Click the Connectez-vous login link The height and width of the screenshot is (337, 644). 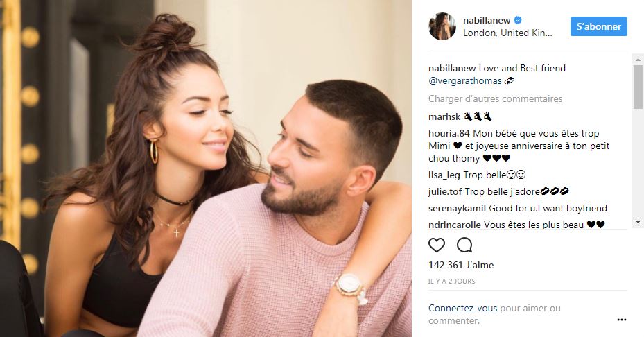point(462,309)
